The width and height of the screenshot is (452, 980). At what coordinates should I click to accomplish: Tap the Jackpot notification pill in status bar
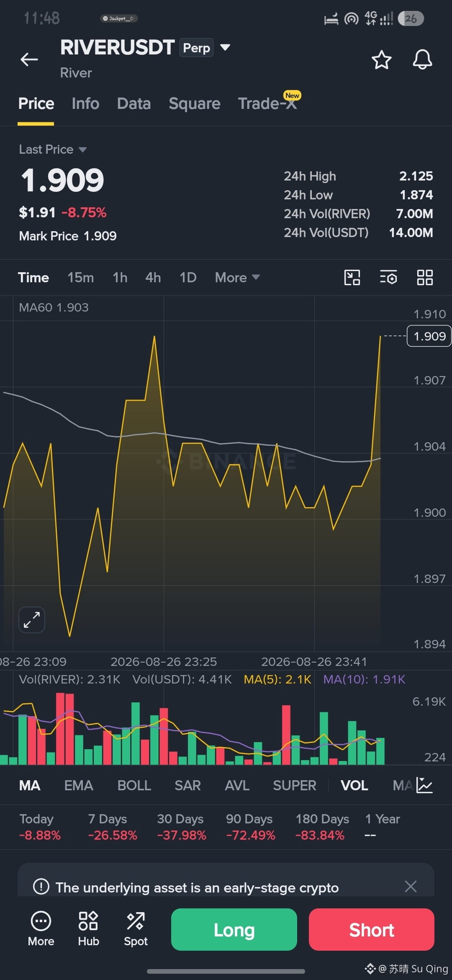tap(119, 18)
